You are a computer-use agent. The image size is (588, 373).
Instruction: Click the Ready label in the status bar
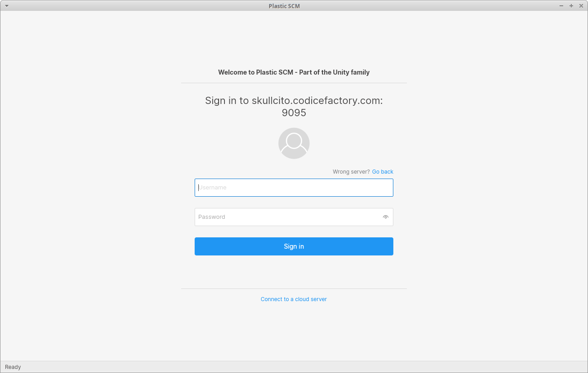point(12,367)
